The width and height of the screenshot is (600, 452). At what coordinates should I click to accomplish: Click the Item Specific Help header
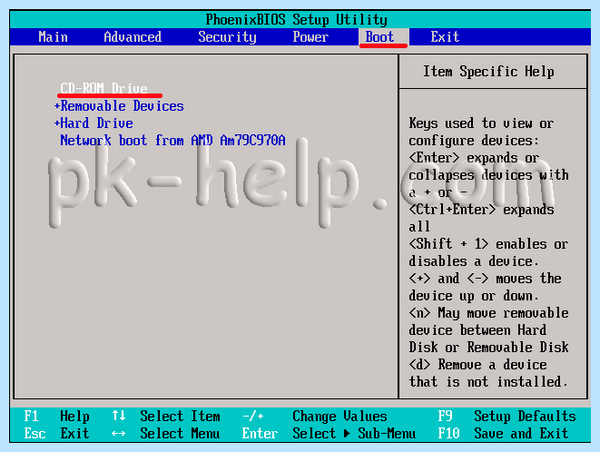(488, 72)
